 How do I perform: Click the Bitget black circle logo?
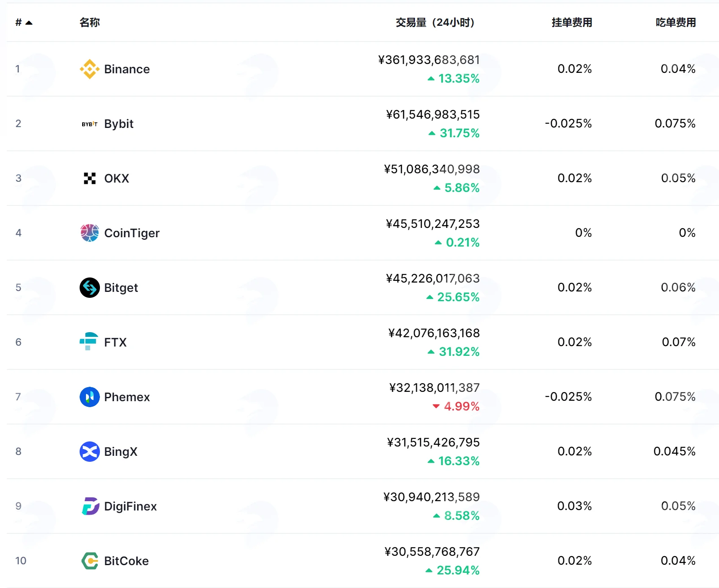89,288
